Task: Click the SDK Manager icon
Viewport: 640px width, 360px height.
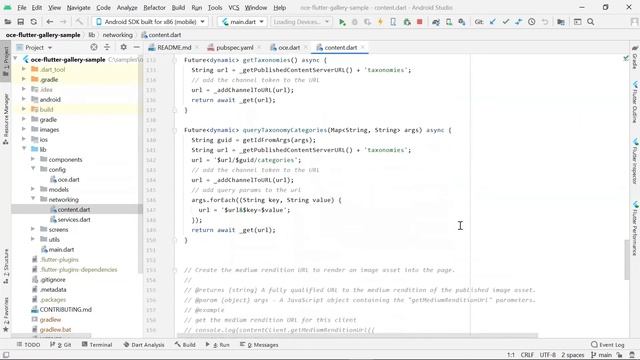Action: click(462, 22)
